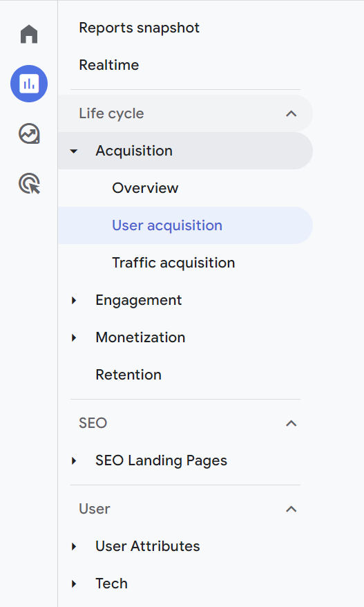Select User acquisition report
Image resolution: width=364 pixels, height=607 pixels.
click(x=185, y=225)
